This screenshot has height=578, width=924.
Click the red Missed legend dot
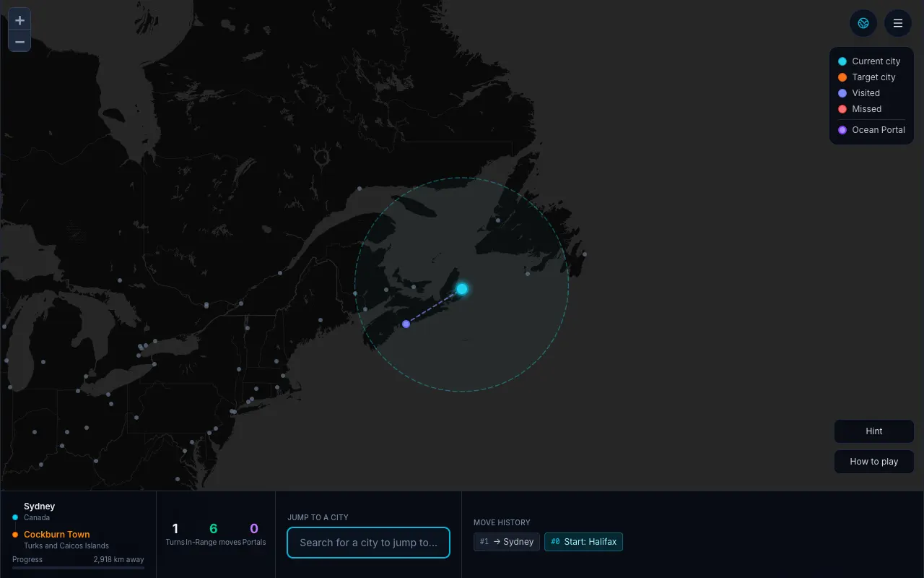842,109
